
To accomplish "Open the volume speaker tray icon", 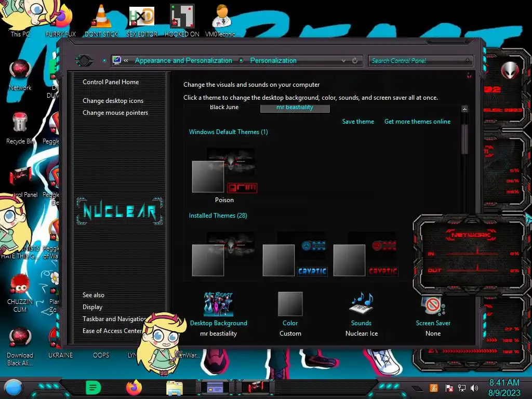I will click(474, 388).
